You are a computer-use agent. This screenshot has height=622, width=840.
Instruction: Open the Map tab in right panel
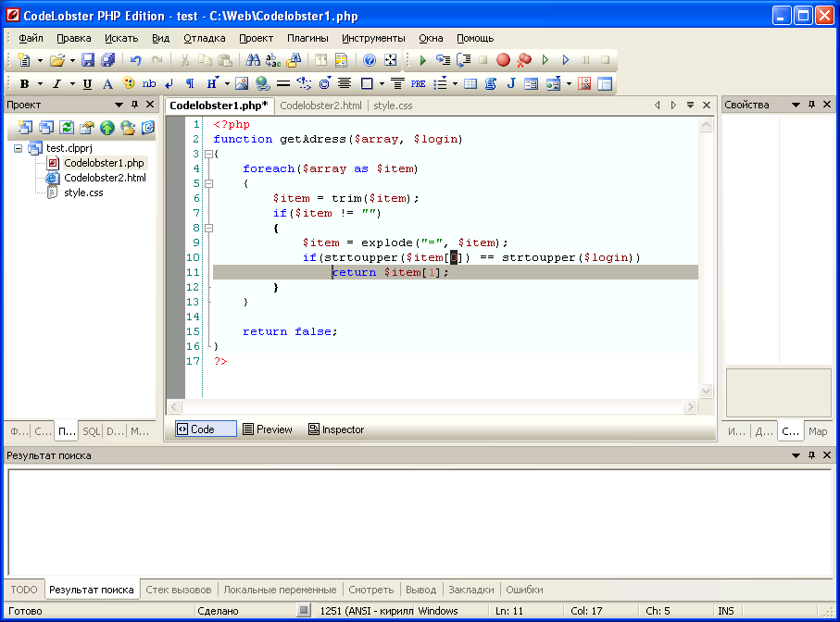[818, 431]
